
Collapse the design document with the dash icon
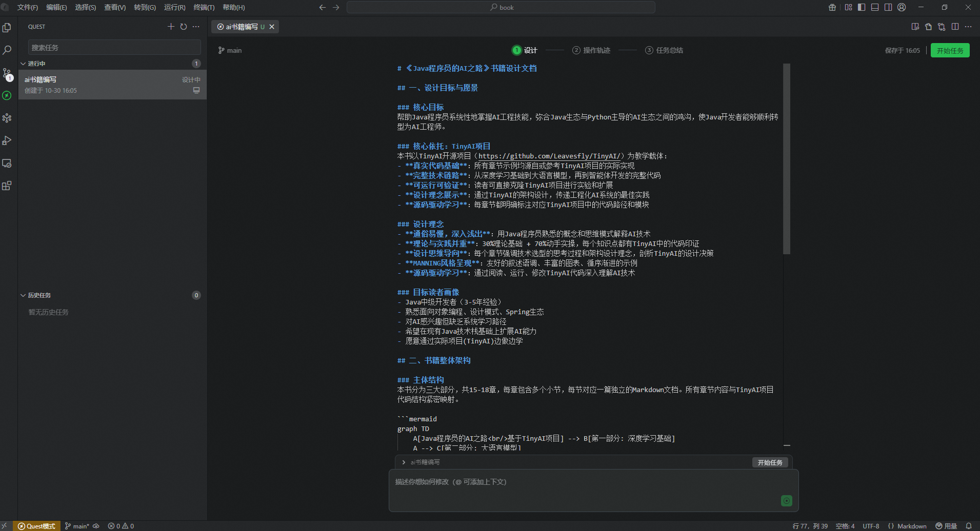[787, 445]
